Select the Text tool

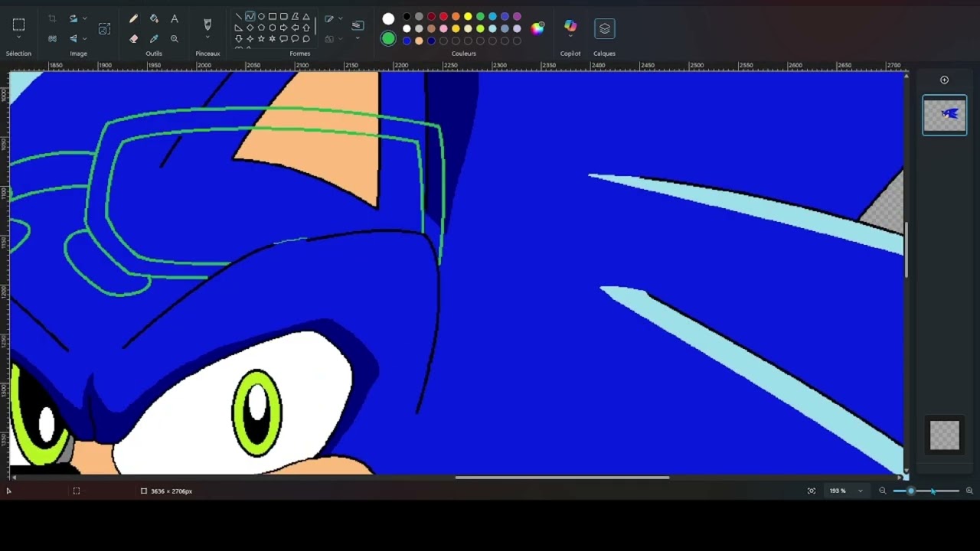coord(175,18)
